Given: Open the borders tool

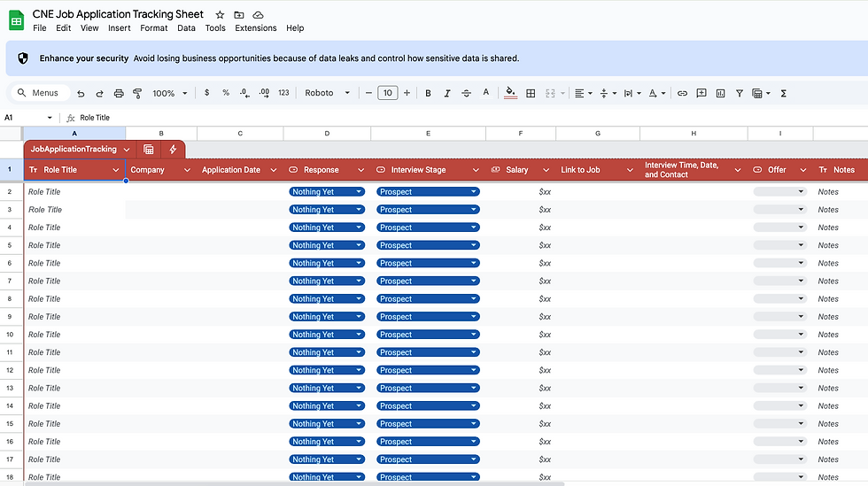Looking at the screenshot, I should [x=531, y=93].
